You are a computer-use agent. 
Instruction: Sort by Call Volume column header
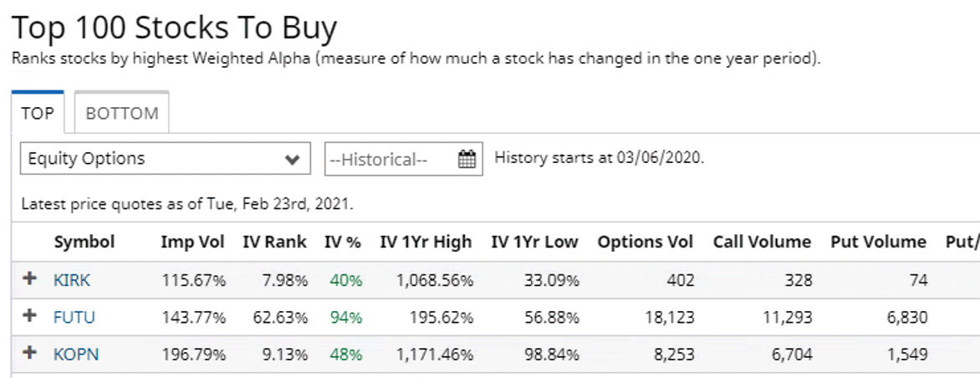tap(763, 243)
